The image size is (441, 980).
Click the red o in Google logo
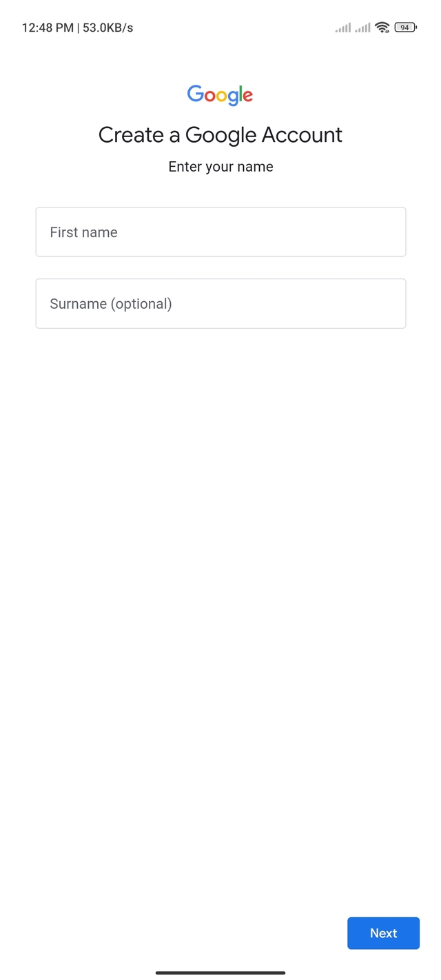[x=209, y=96]
